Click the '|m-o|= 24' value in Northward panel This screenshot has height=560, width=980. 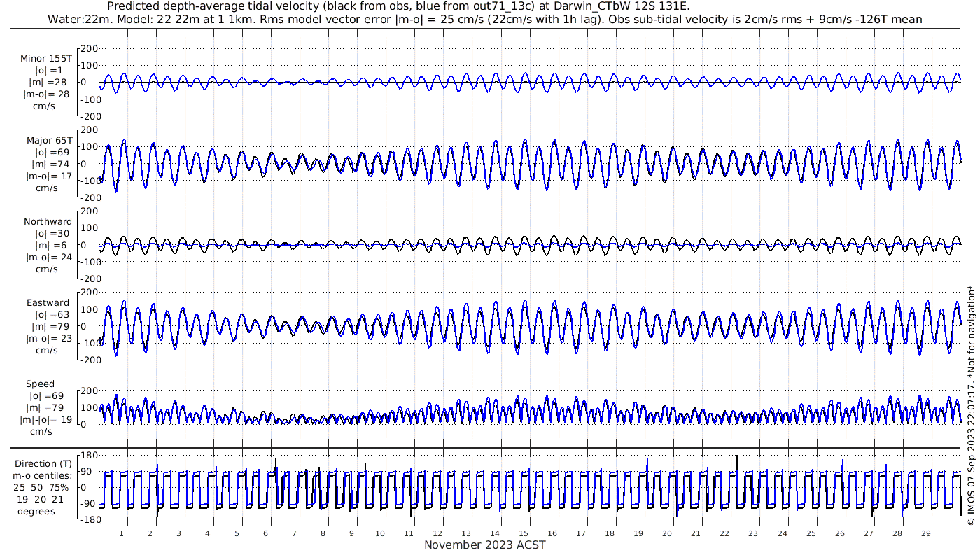[48, 258]
